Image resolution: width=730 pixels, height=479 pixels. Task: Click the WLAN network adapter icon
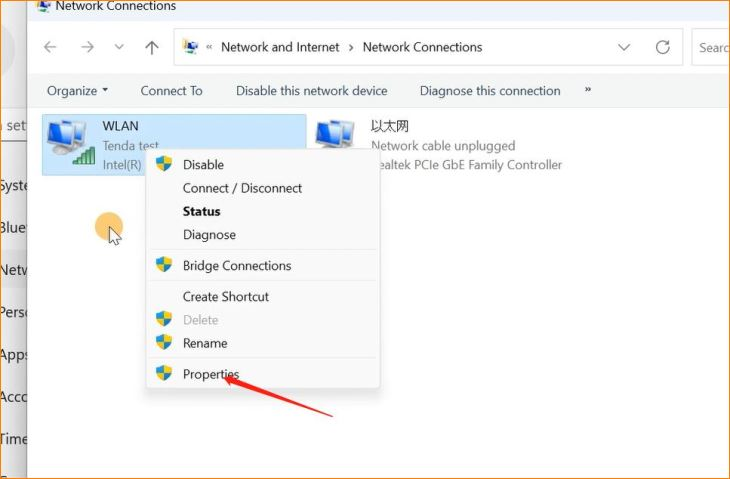click(x=70, y=142)
